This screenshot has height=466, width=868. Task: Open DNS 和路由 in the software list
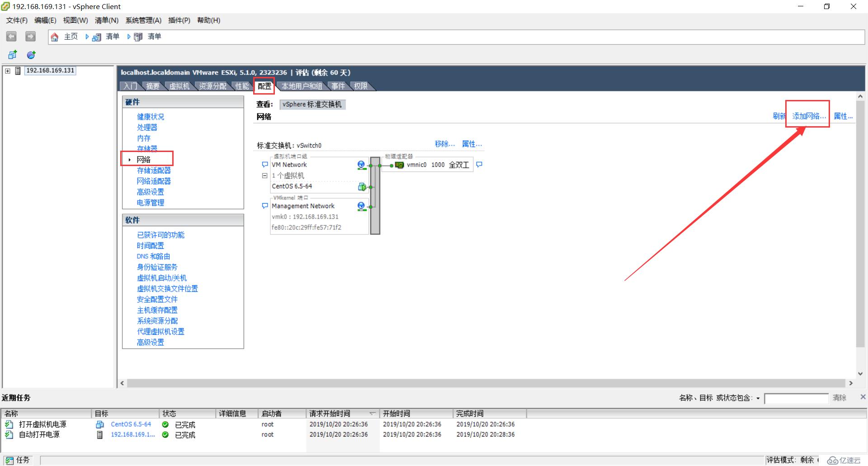(x=153, y=257)
